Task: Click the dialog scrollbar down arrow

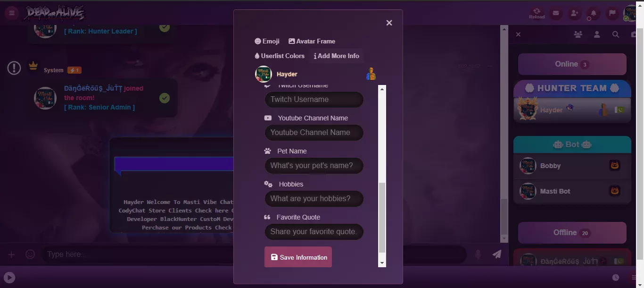Action: pos(382,263)
